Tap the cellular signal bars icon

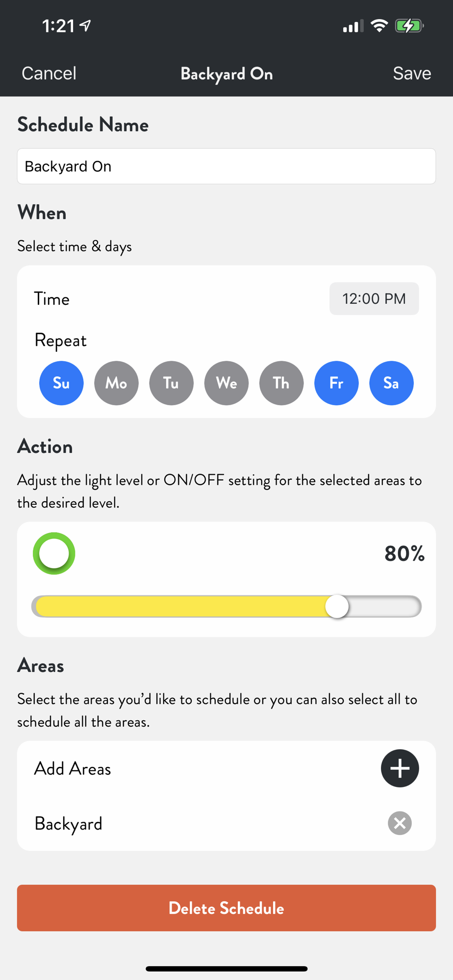[352, 26]
